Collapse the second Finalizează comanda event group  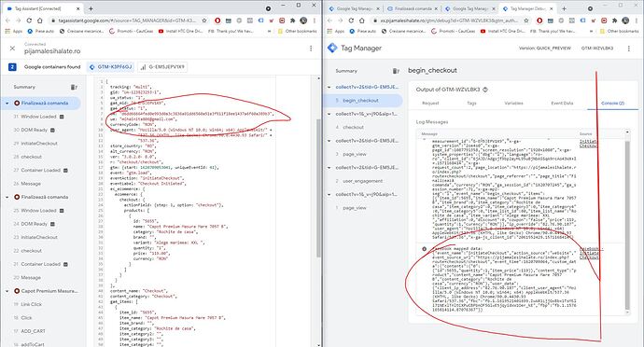click(x=7, y=198)
